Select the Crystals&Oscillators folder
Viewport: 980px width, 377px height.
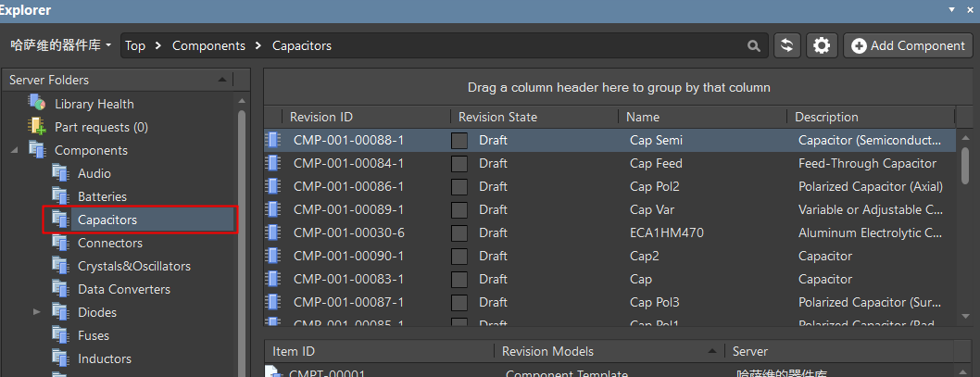134,266
